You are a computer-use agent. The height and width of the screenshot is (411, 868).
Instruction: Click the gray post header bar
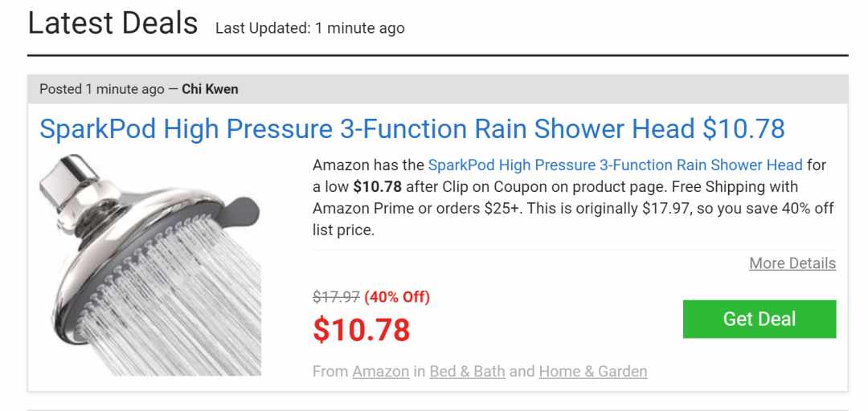[x=437, y=89]
